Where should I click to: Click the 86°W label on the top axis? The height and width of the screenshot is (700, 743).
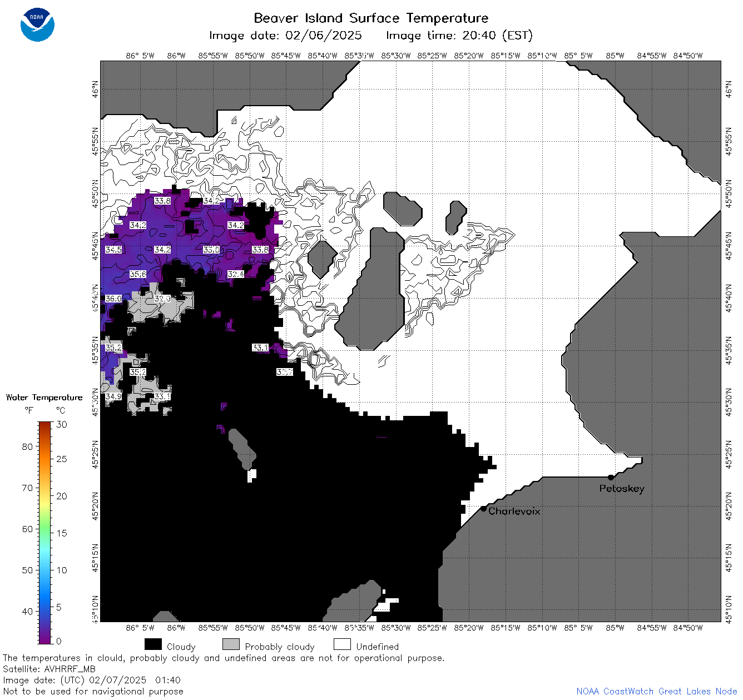(176, 56)
